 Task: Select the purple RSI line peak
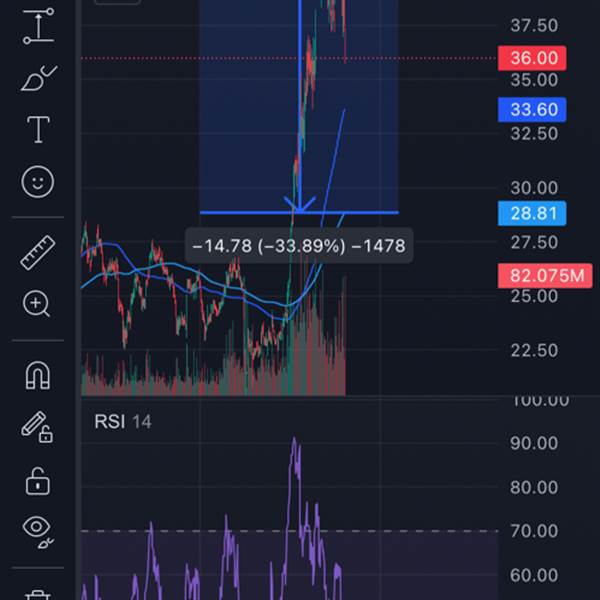tap(294, 441)
